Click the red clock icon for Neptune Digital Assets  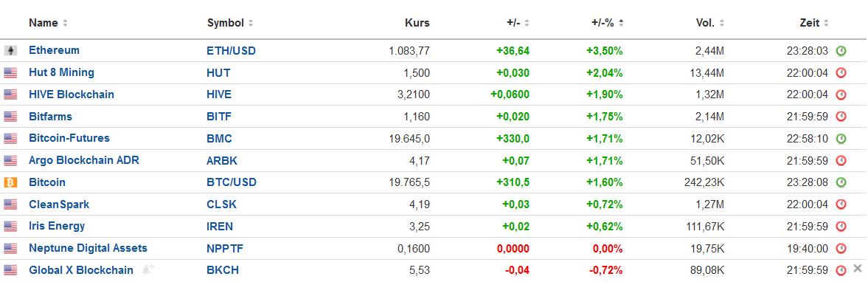(x=841, y=248)
